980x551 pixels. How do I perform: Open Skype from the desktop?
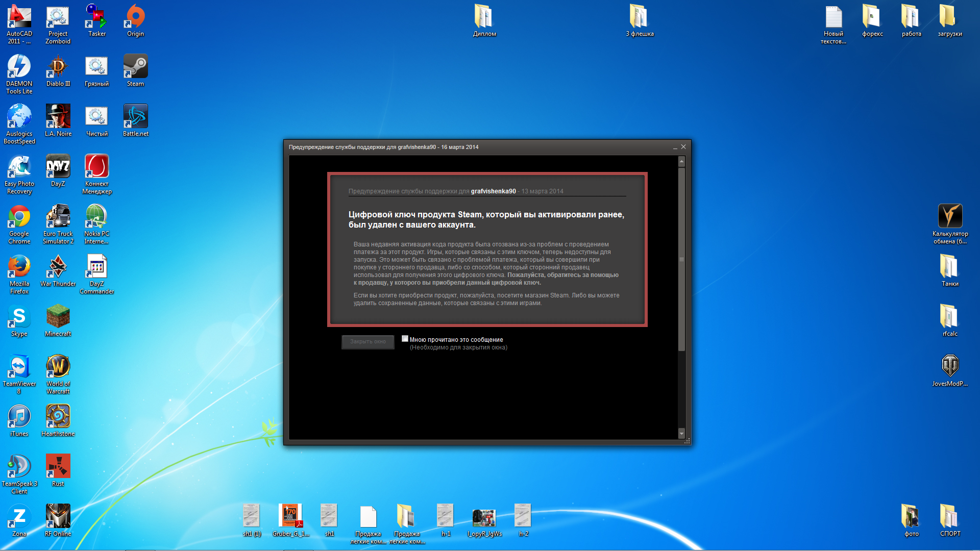tap(19, 320)
